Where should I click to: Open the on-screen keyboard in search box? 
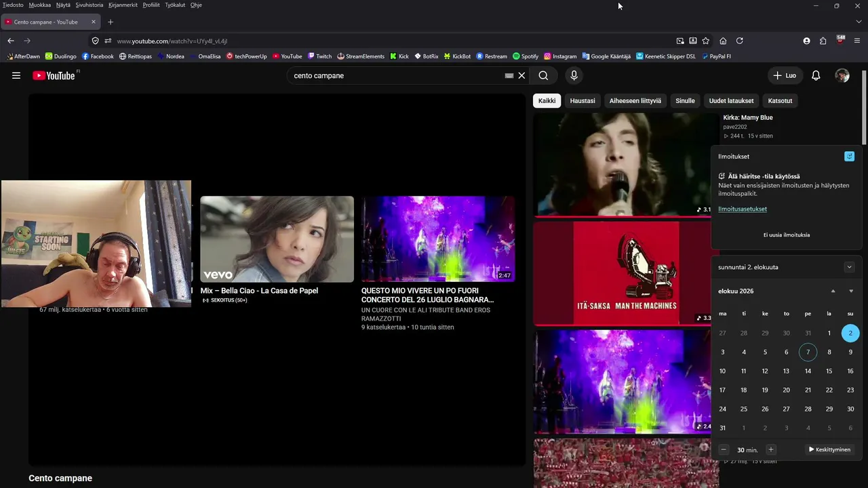point(509,76)
